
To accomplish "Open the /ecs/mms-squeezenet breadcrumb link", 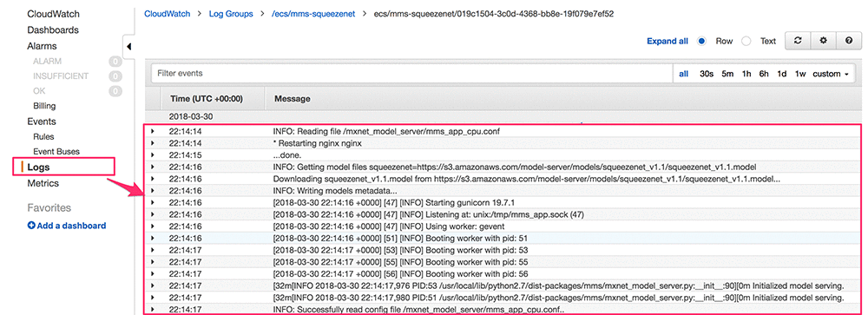I will click(312, 14).
